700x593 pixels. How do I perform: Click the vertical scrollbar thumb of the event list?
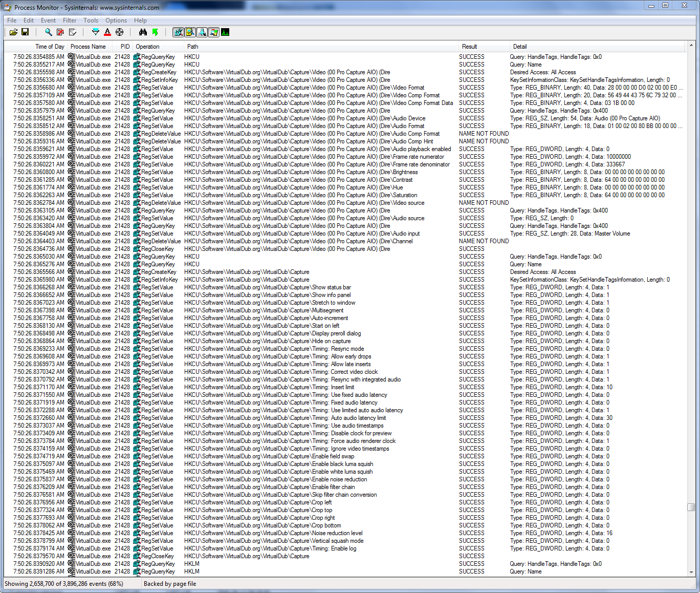[691, 507]
